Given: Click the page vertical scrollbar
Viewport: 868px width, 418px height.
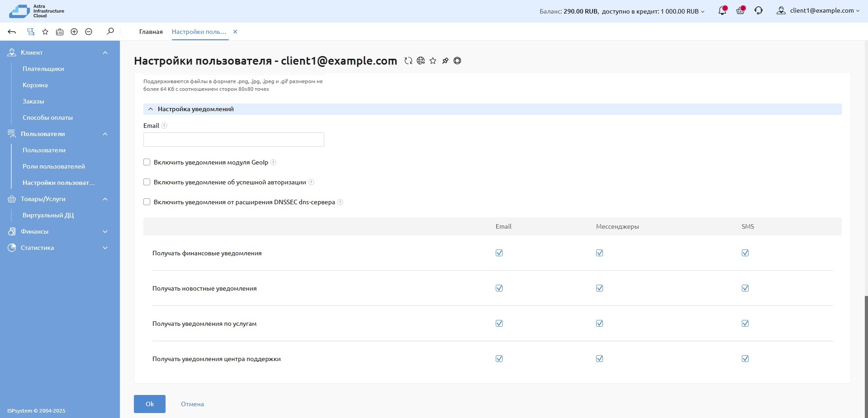Looking at the screenshot, I should pyautogui.click(x=866, y=357).
